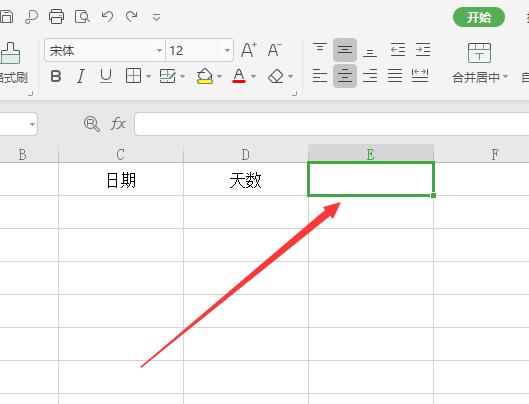Toggle underline formatting
The image size is (529, 404).
[106, 76]
